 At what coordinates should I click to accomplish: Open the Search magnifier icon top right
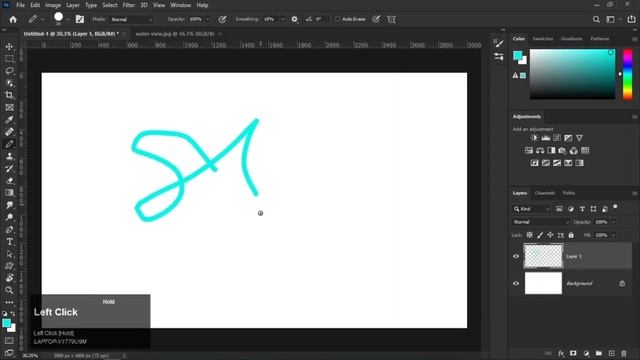tap(596, 19)
